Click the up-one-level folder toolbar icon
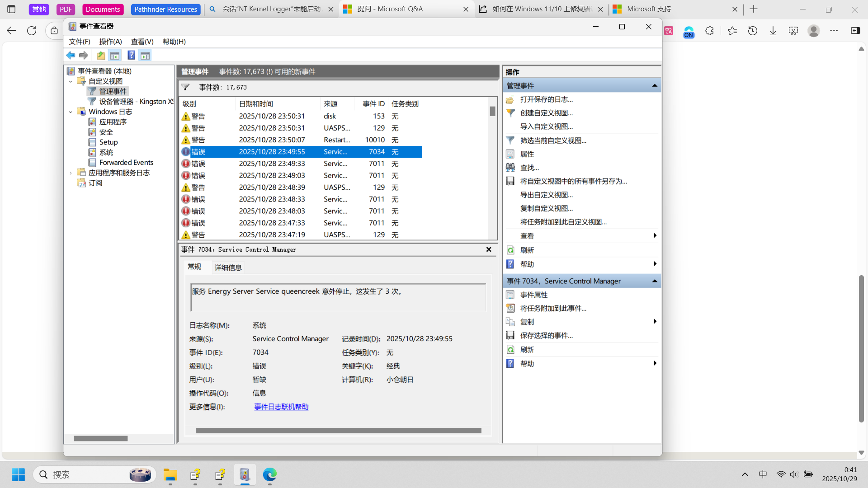868x488 pixels. point(101,55)
